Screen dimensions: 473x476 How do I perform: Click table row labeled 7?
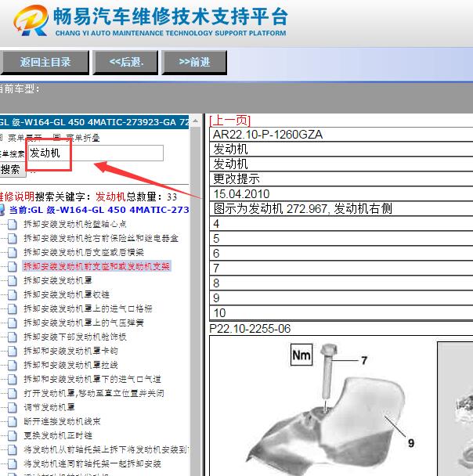click(341, 268)
